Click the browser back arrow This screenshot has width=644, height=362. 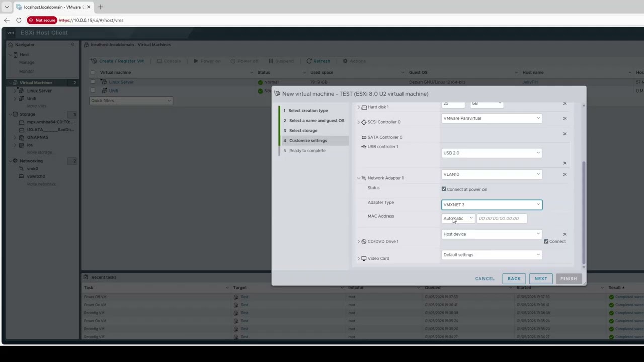click(7, 20)
